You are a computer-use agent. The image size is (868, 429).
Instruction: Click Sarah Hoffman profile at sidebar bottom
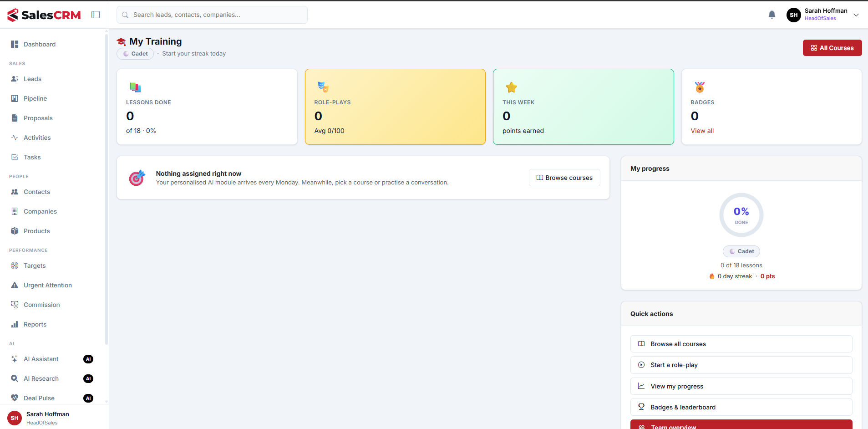(54, 418)
